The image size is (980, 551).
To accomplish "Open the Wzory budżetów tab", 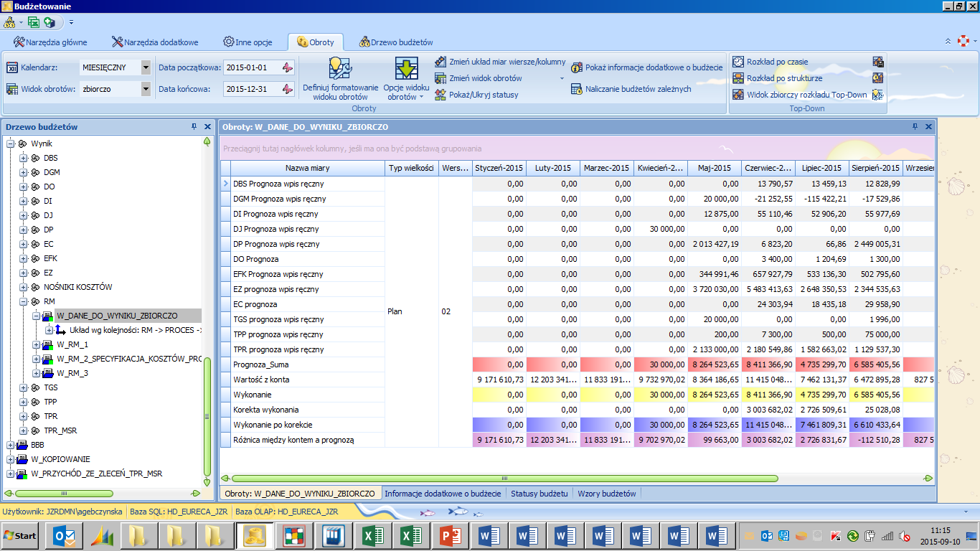I will click(x=606, y=494).
